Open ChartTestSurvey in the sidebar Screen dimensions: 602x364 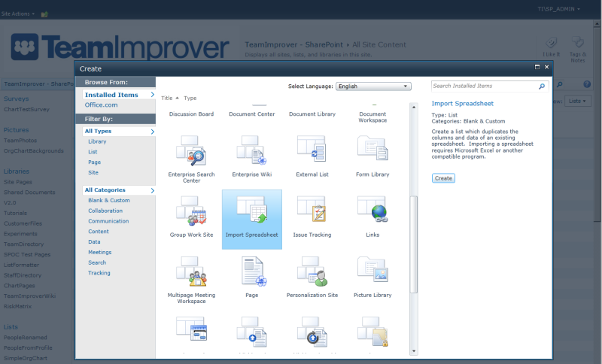(26, 109)
